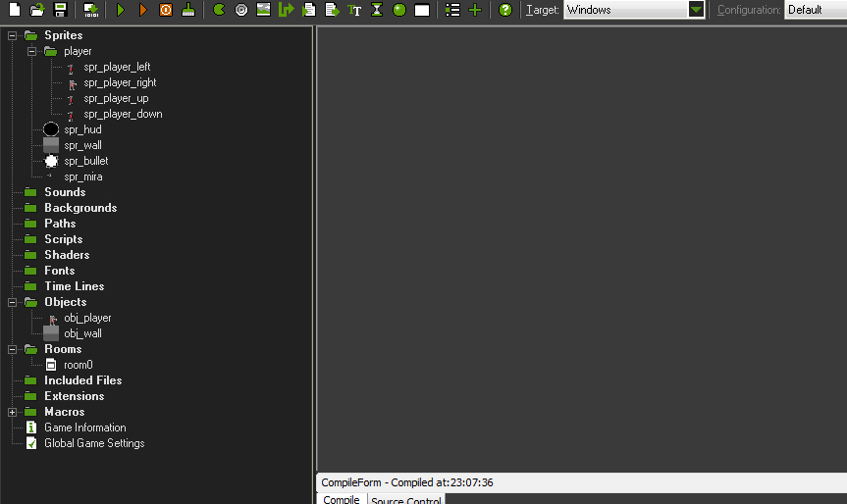Collapse the Objects folder node
Viewport: 847px width, 504px height.
12,302
